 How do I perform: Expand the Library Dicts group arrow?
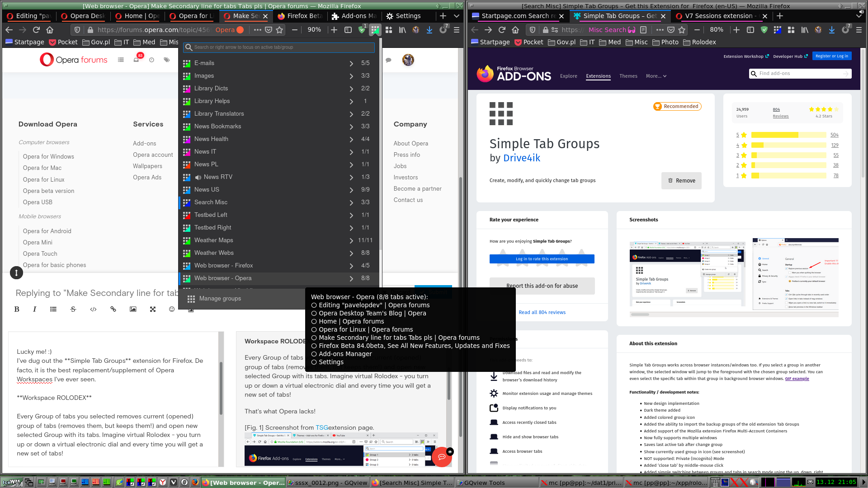pos(351,89)
